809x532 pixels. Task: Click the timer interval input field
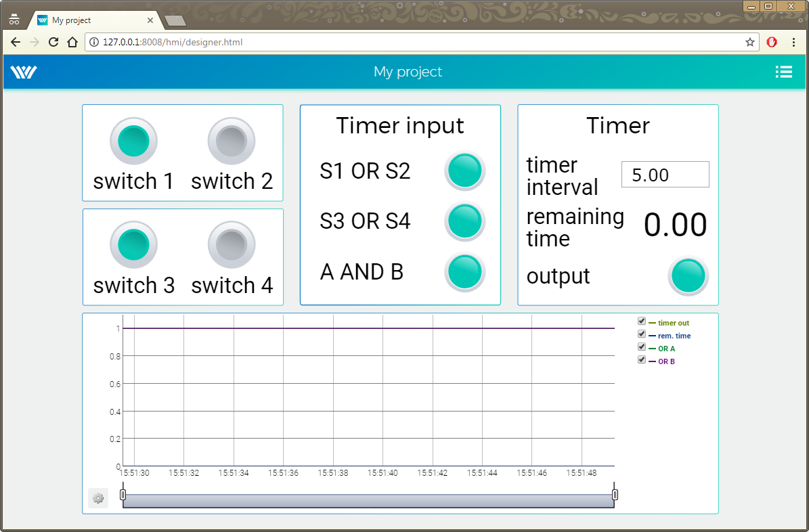click(x=665, y=175)
